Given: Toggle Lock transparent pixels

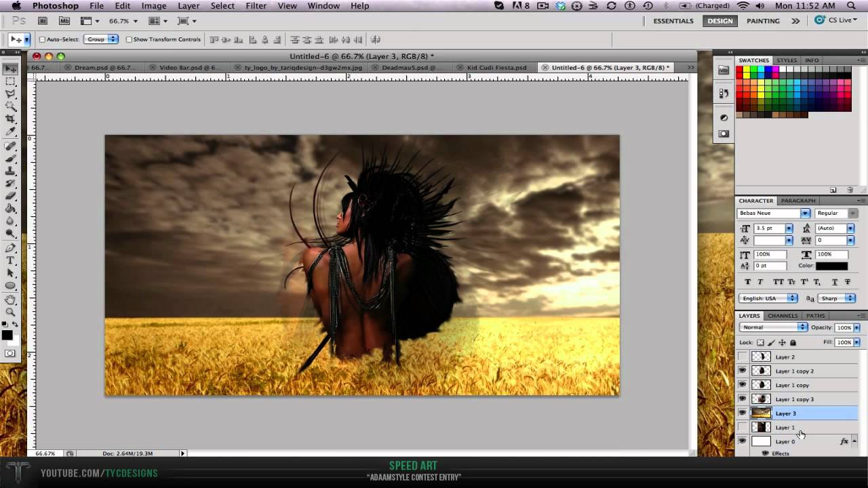Looking at the screenshot, I should pos(760,343).
